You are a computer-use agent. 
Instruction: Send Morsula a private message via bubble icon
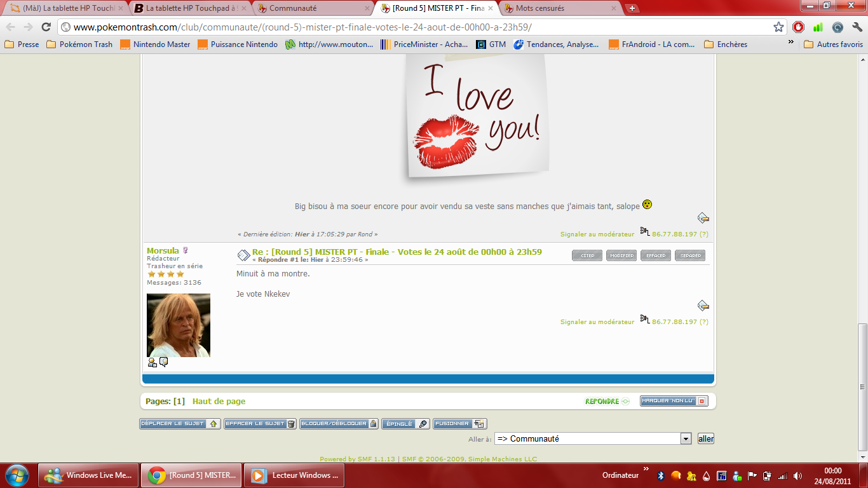coord(163,362)
